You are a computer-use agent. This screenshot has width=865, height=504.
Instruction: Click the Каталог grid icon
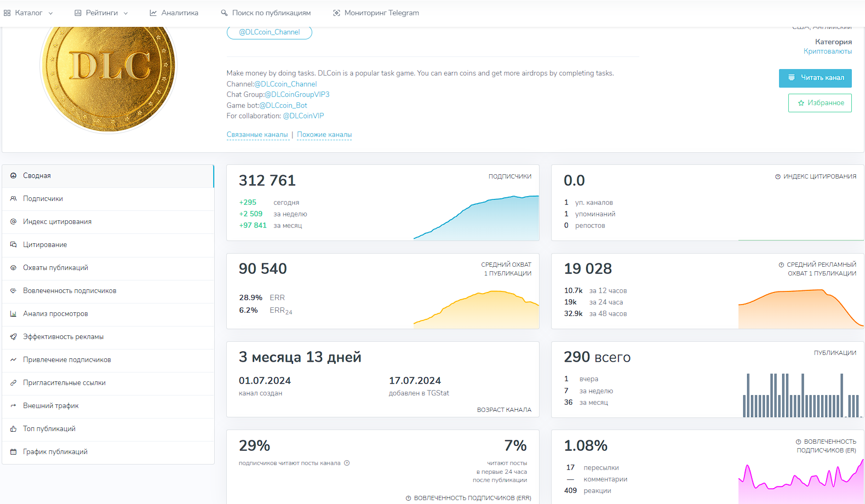pyautogui.click(x=7, y=13)
